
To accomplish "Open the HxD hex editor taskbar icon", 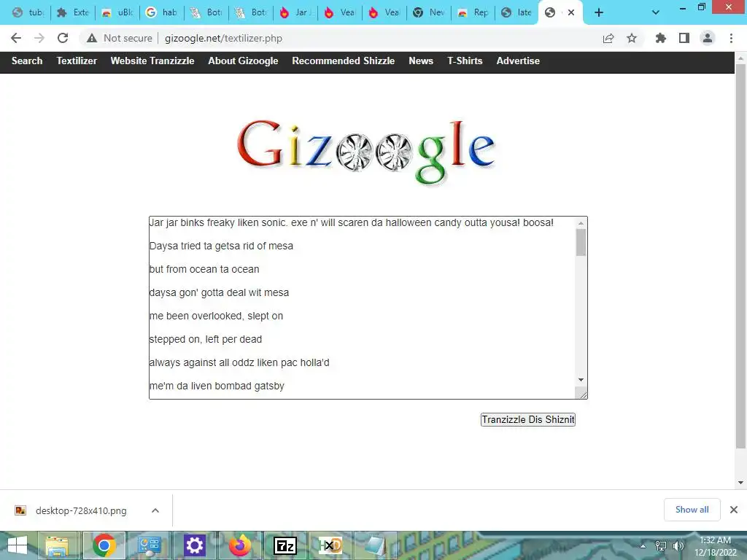I will [330, 545].
